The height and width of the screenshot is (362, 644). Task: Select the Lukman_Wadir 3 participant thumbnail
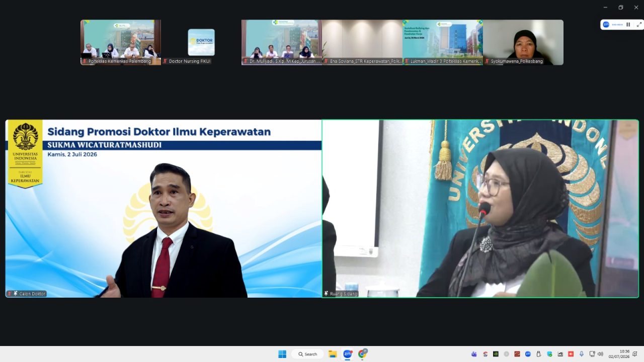[443, 42]
